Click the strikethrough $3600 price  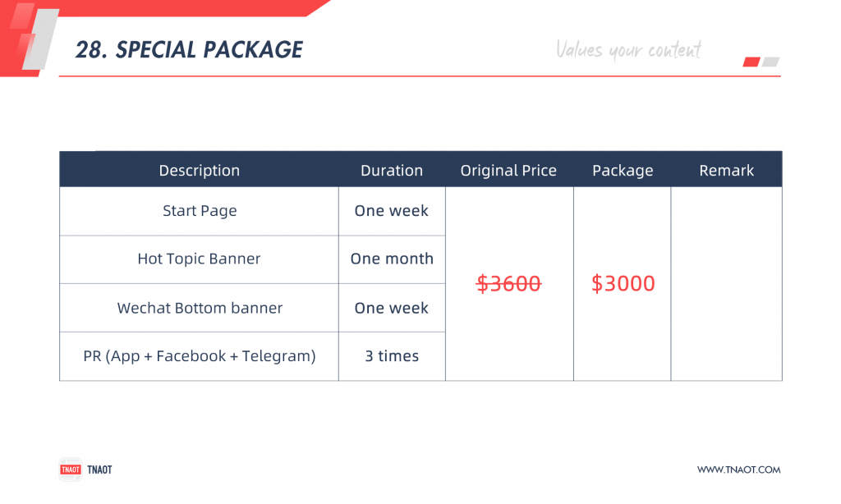[x=508, y=284]
